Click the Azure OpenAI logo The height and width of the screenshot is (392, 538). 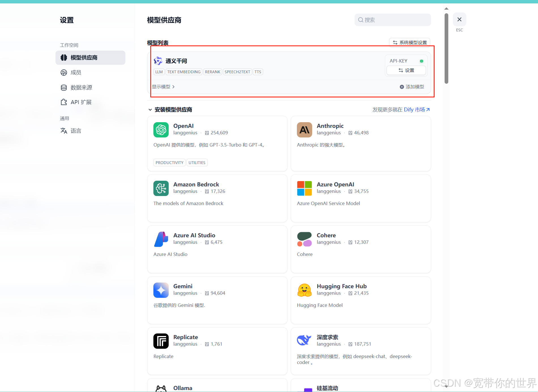[x=305, y=188]
